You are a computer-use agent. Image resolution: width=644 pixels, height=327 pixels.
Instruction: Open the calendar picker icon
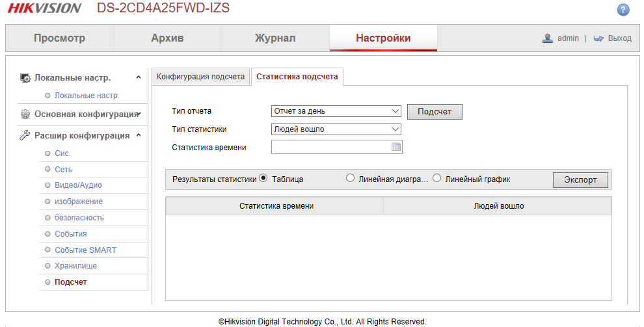[x=396, y=147]
